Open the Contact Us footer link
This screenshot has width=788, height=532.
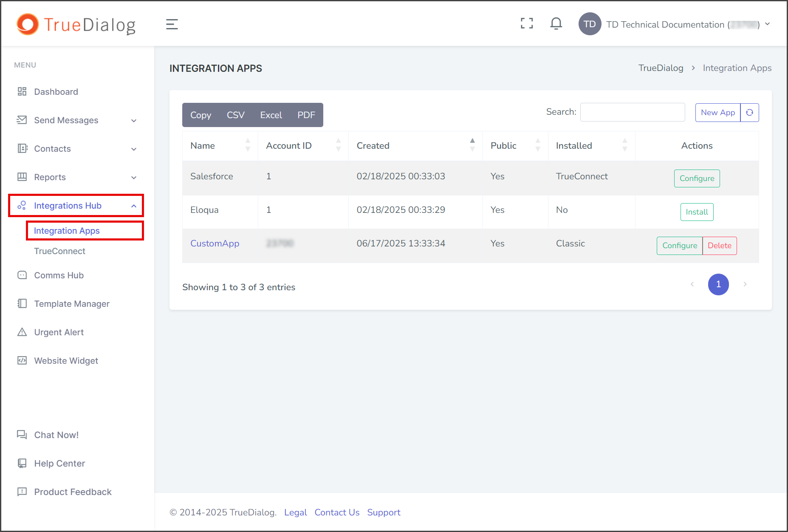coord(337,512)
